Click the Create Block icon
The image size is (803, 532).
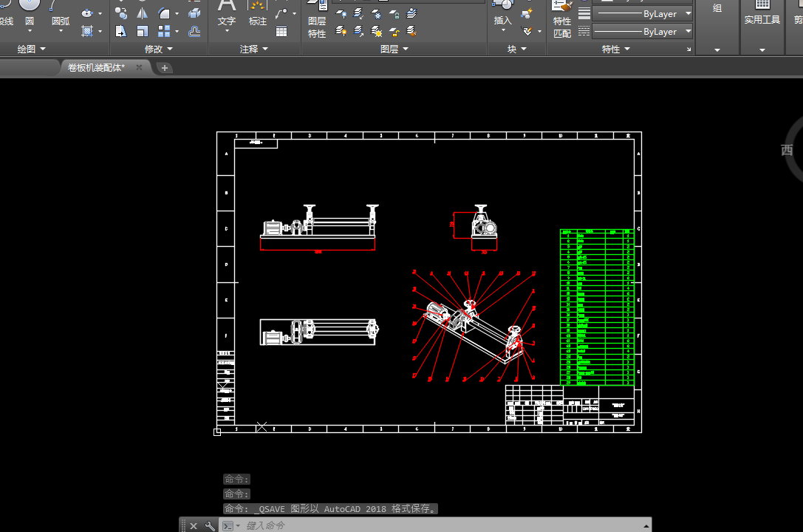[x=526, y=14]
